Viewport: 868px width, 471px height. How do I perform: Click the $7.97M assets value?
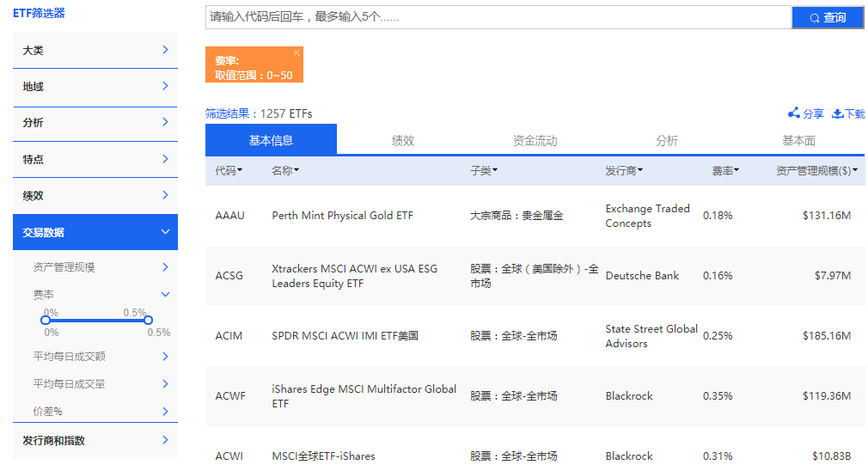pyautogui.click(x=833, y=276)
